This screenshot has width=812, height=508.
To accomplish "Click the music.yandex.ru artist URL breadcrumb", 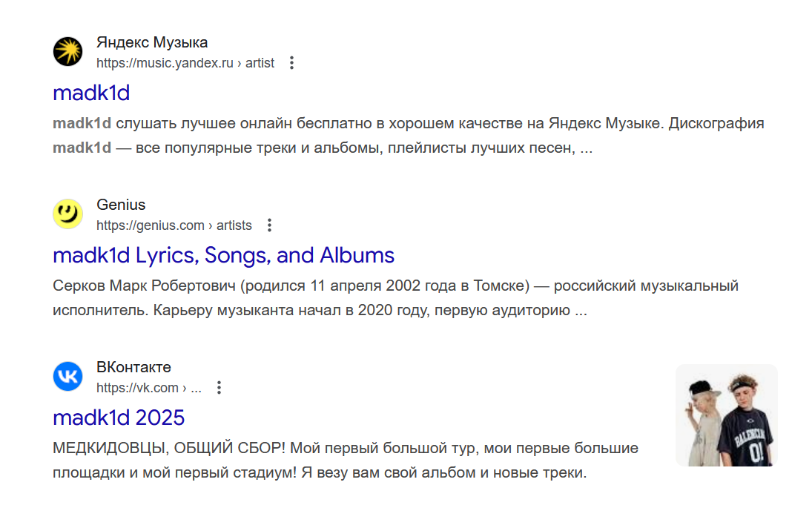I will [x=185, y=63].
